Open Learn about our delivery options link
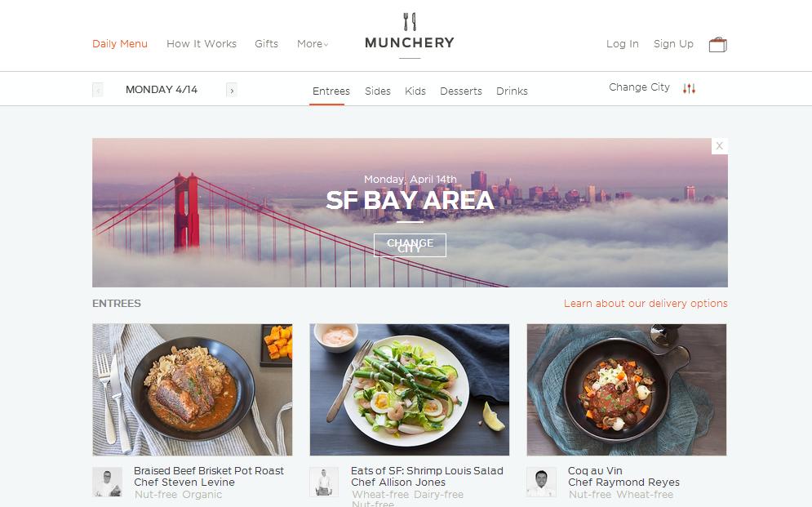This screenshot has width=812, height=507. 646,304
